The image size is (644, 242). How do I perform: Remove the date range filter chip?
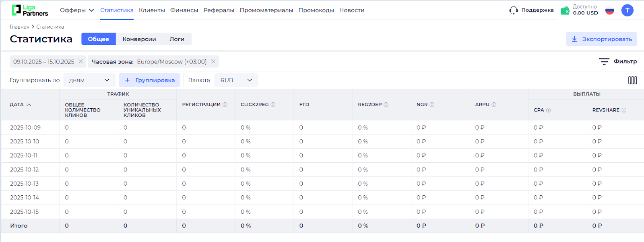coord(81,62)
